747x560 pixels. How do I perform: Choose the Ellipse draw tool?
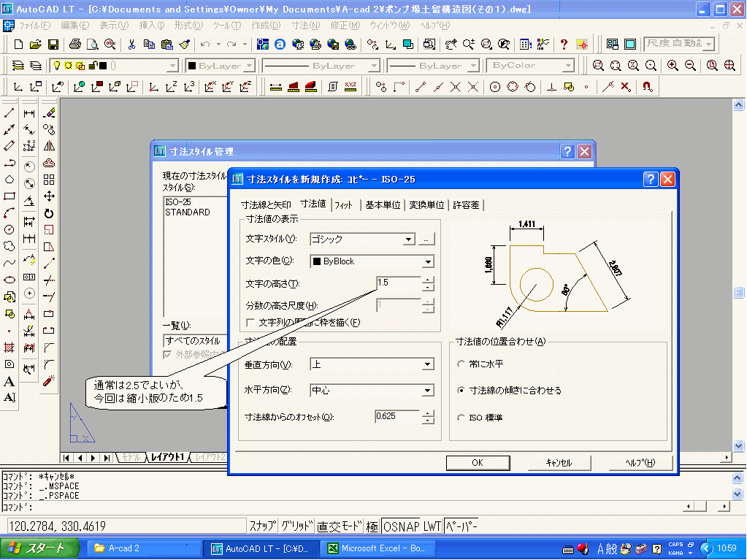click(9, 280)
